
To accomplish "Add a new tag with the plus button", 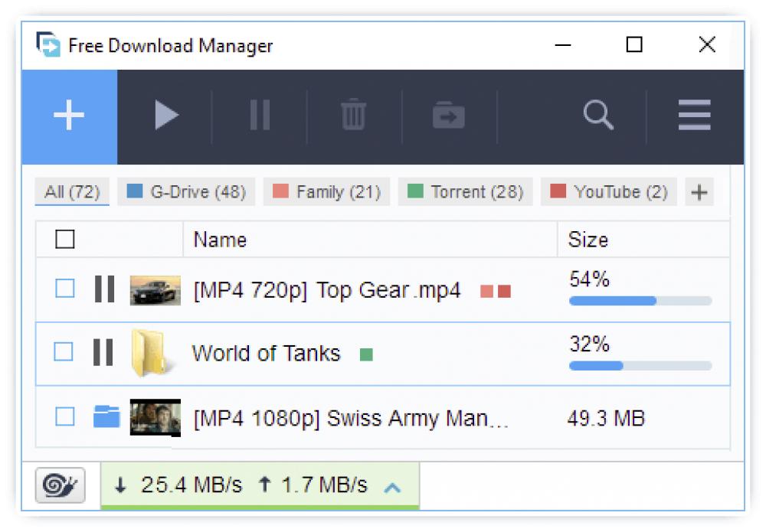I will (699, 191).
